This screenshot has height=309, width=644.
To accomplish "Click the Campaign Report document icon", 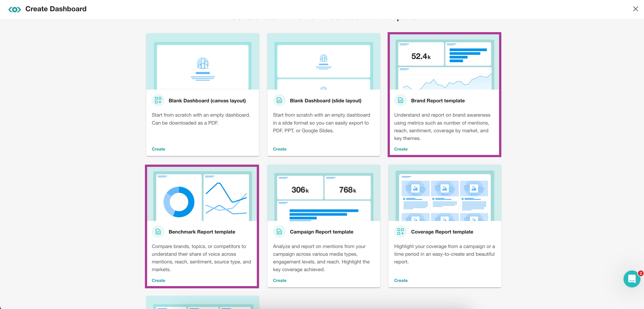I will tap(279, 232).
